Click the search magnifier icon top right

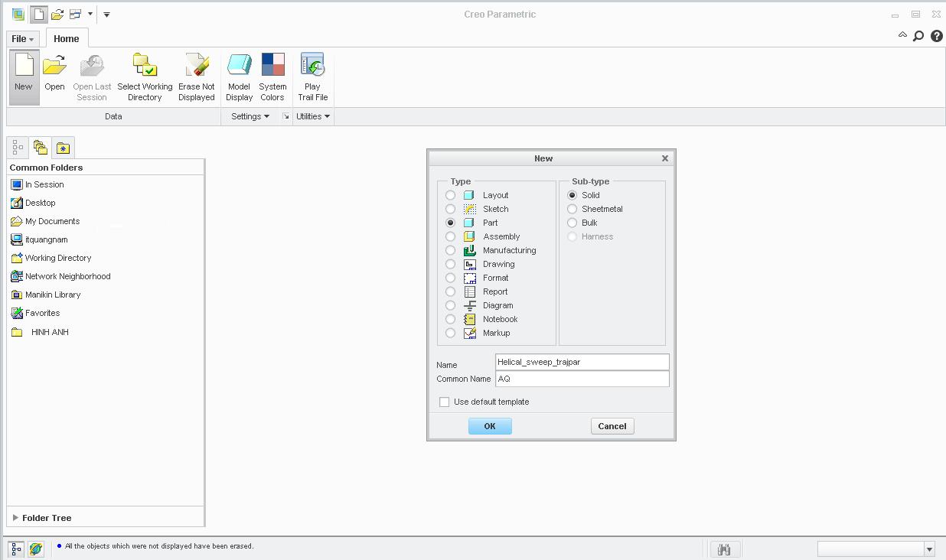point(918,36)
